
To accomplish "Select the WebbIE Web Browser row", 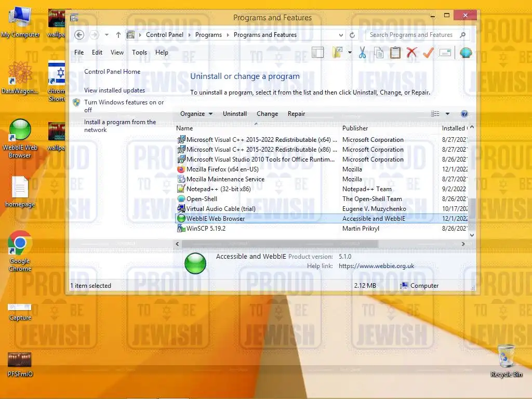I will pyautogui.click(x=322, y=219).
